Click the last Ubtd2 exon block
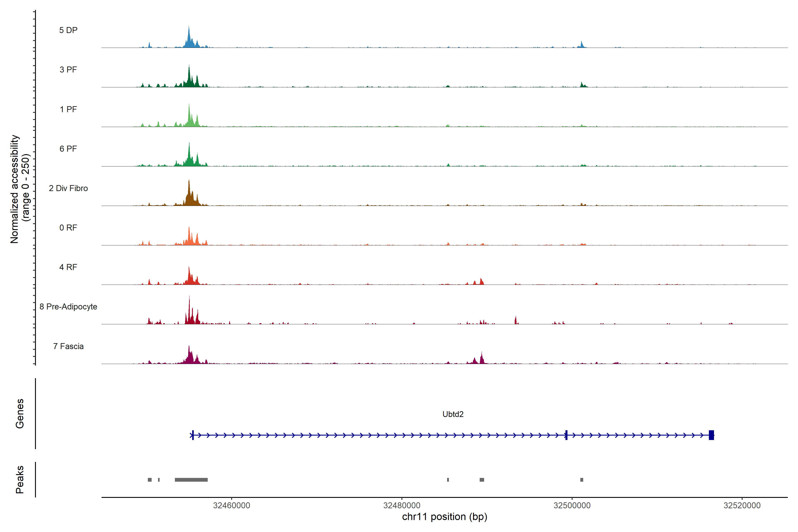The width and height of the screenshot is (798, 532). (711, 435)
